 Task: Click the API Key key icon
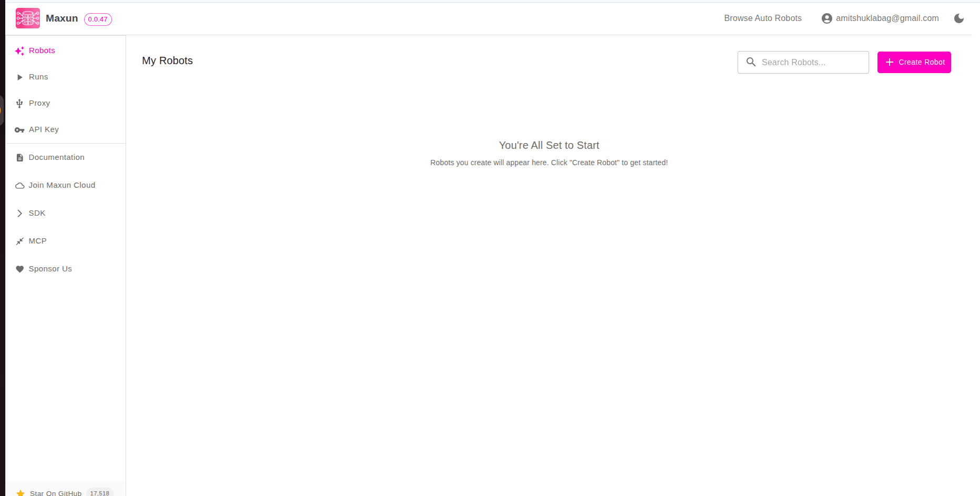pyautogui.click(x=19, y=130)
